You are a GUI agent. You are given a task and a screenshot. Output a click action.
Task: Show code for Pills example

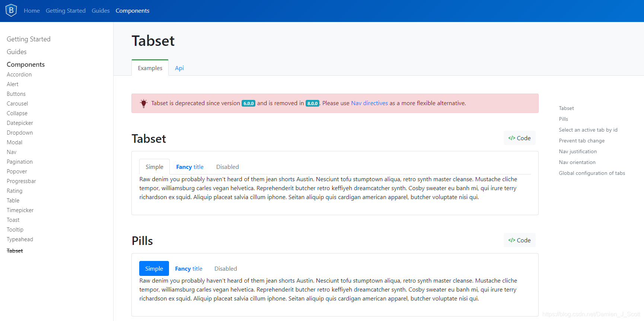tap(519, 240)
